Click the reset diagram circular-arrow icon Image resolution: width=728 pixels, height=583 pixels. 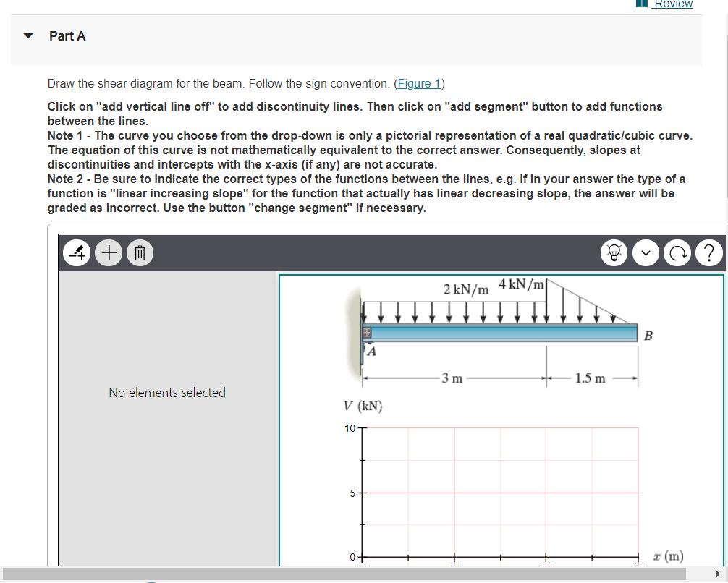(677, 252)
